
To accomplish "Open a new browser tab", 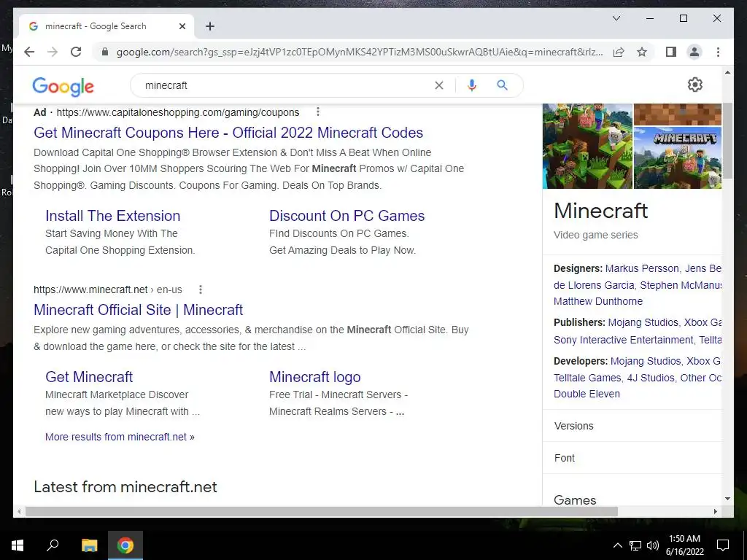I will pos(210,26).
